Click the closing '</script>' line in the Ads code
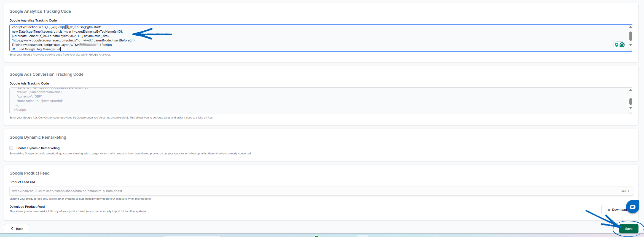 click(x=20, y=110)
